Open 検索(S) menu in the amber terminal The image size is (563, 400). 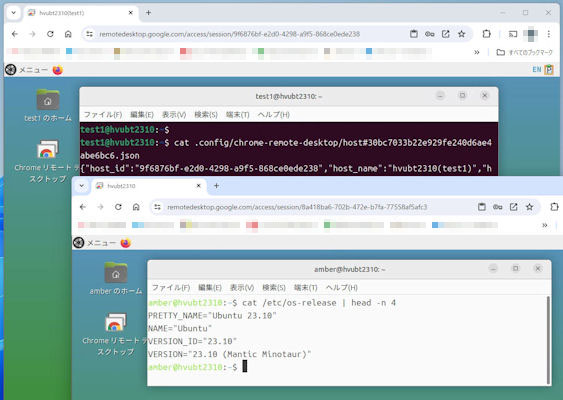[x=274, y=288]
